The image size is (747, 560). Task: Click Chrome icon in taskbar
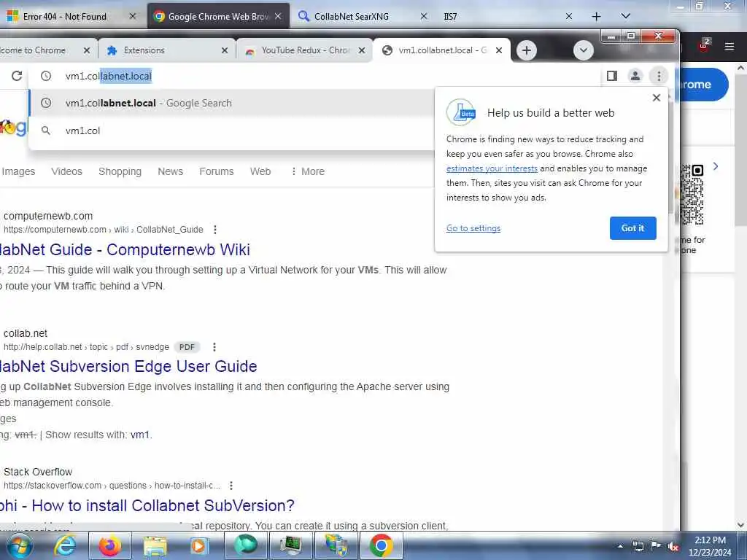tap(381, 545)
